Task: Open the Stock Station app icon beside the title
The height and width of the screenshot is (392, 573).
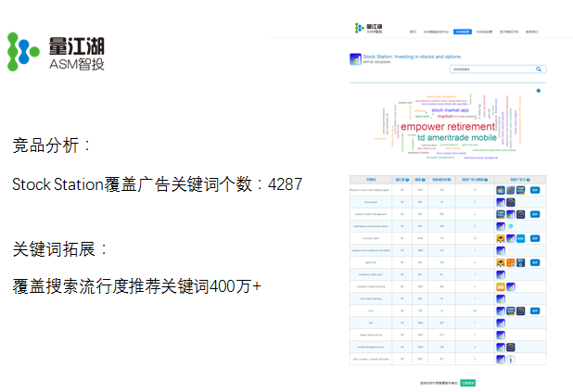Action: click(x=355, y=58)
